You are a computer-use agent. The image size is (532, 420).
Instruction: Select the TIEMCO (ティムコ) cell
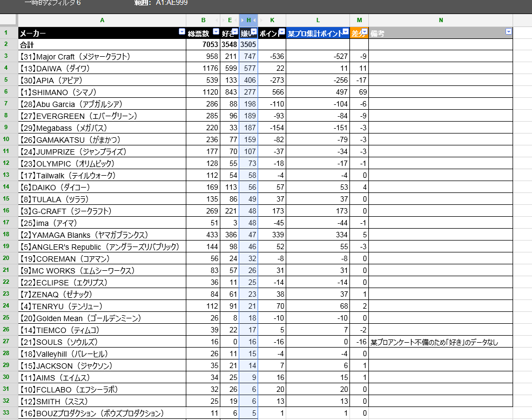click(x=102, y=330)
